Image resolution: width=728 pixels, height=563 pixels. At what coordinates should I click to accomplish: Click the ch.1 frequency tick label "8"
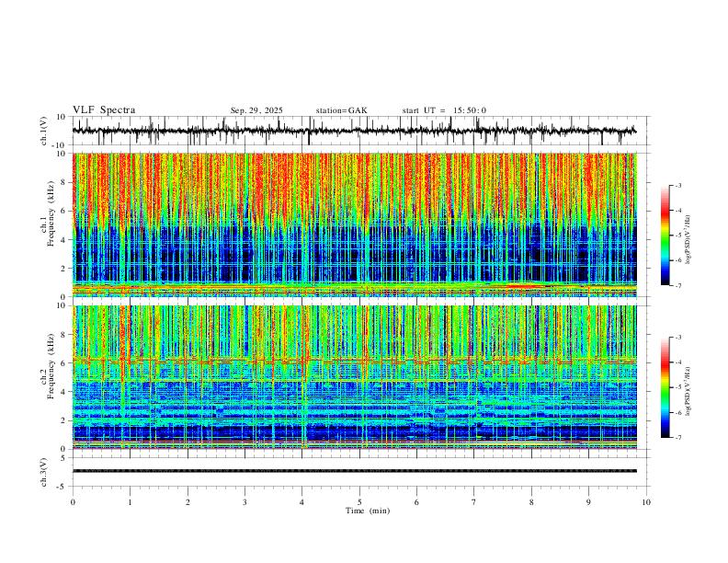tap(64, 182)
